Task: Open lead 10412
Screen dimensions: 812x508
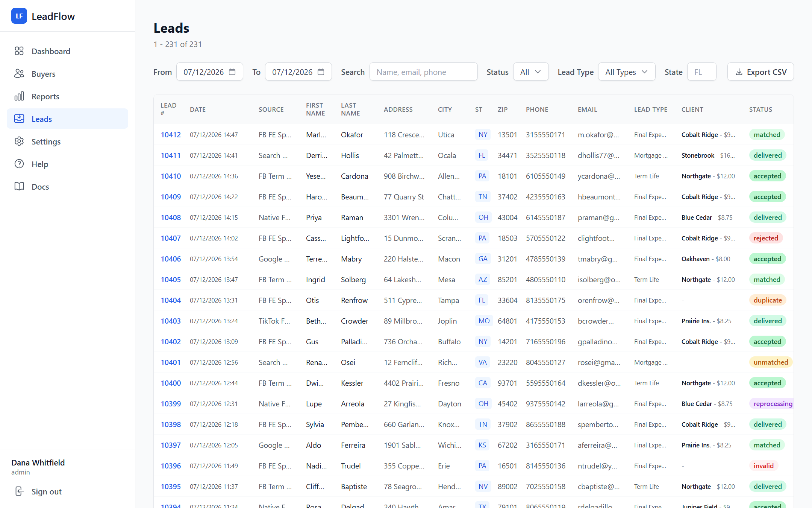Action: 171,134
